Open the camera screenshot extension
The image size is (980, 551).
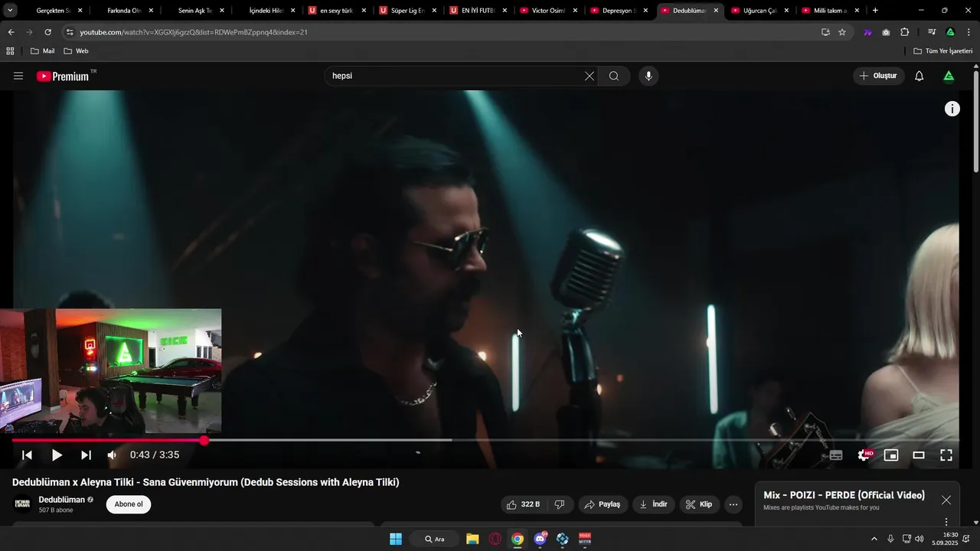click(886, 32)
